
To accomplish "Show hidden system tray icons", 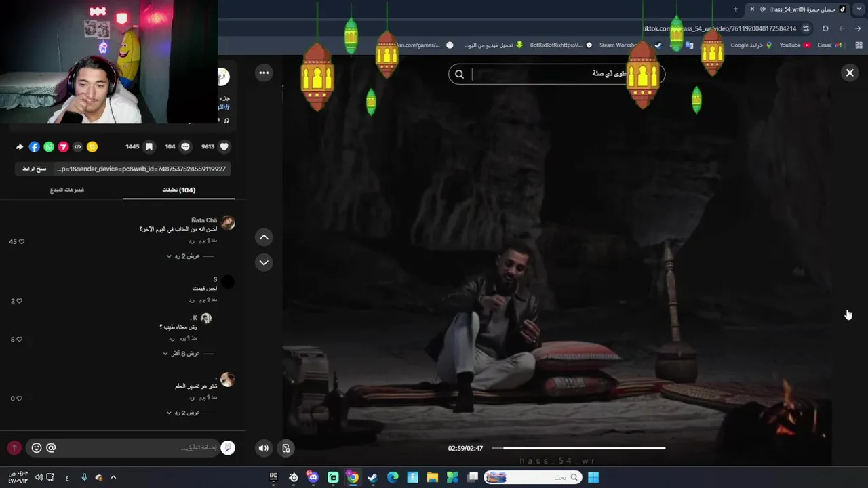I will (113, 477).
